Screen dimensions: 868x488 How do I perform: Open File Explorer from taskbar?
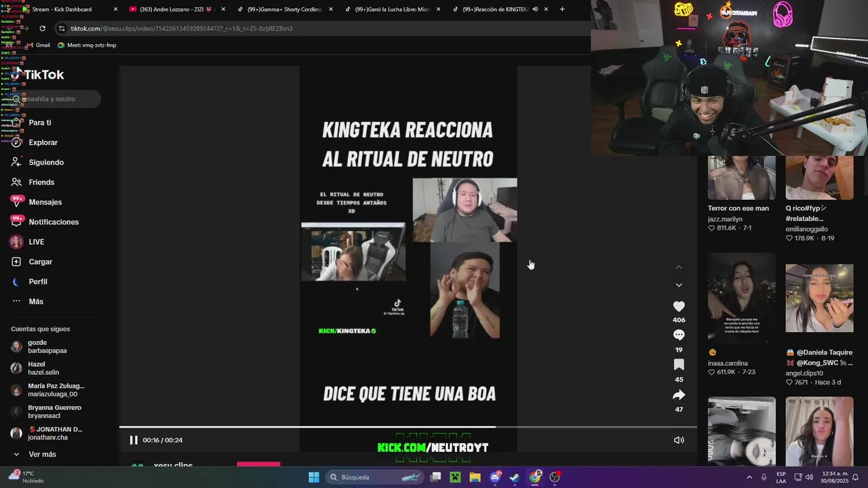(475, 477)
